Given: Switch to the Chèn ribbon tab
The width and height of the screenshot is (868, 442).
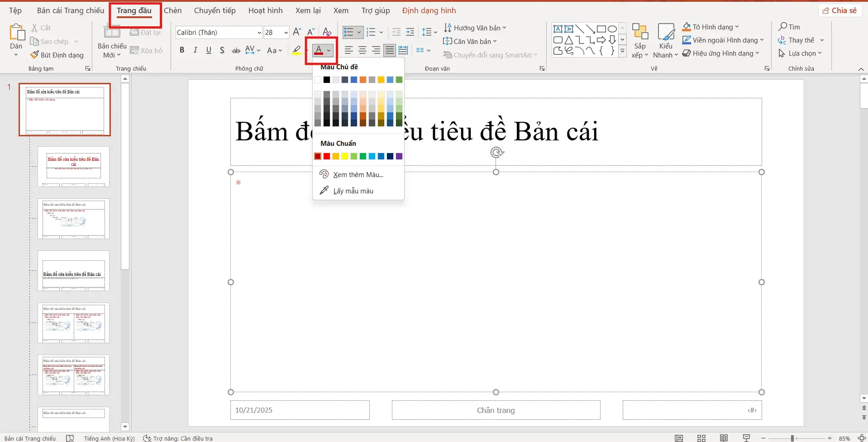Looking at the screenshot, I should click(173, 10).
